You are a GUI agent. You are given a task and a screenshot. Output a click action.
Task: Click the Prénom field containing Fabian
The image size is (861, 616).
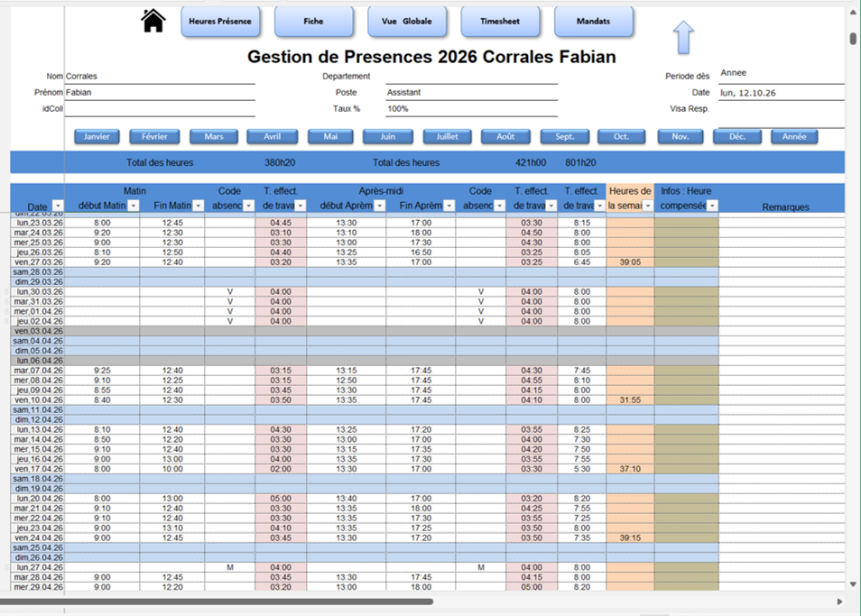pyautogui.click(x=160, y=93)
